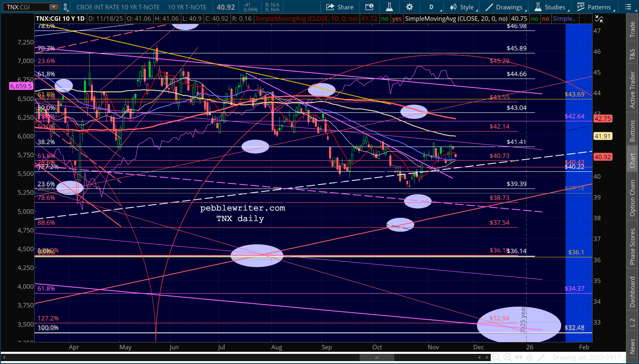The height and width of the screenshot is (364, 639).
Task: Open the News sidebar tab
Action: click(632, 346)
